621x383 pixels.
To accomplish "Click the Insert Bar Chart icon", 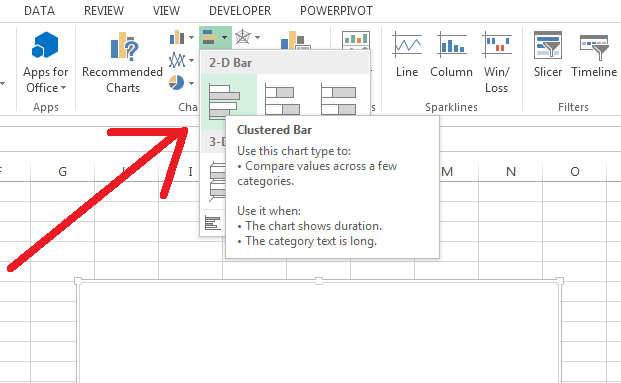I will [x=210, y=37].
